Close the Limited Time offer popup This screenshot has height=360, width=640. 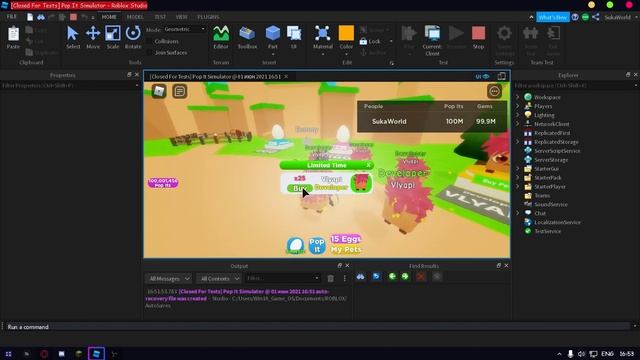click(368, 165)
